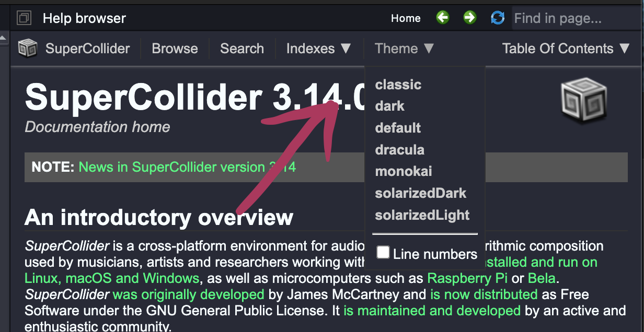
Task: Open the Browse page
Action: coord(175,49)
